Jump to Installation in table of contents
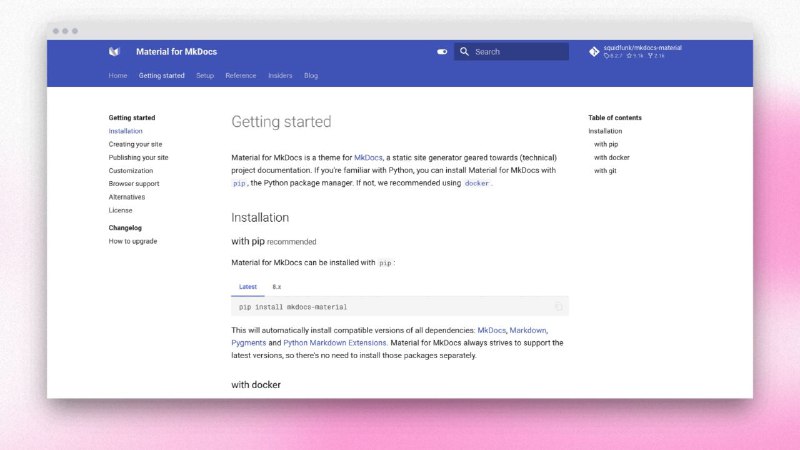 pyautogui.click(x=605, y=131)
